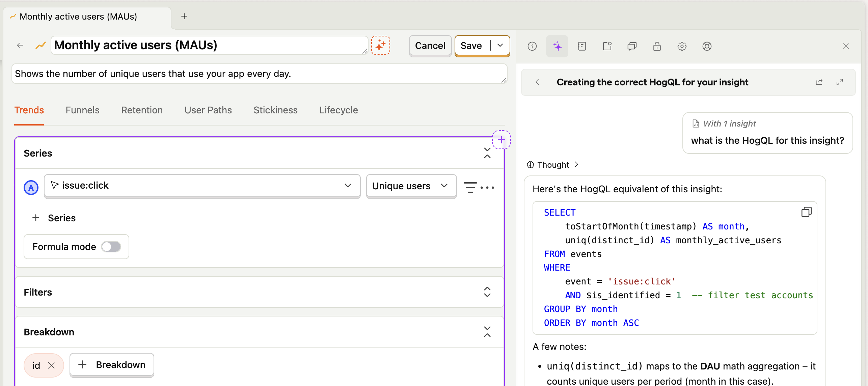Open a new tab with the plus icon

184,16
